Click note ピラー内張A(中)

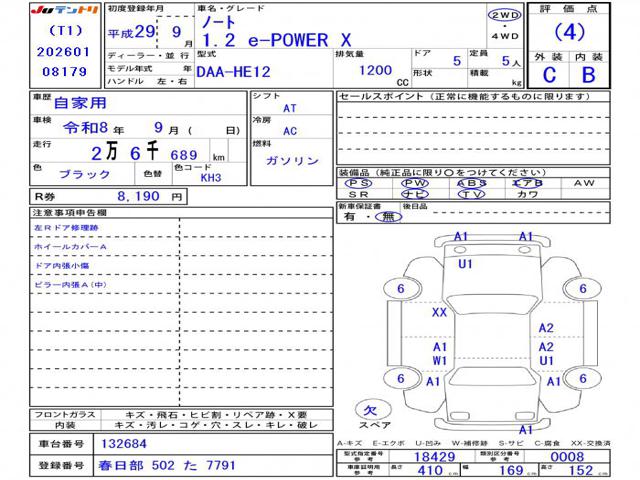[70, 284]
